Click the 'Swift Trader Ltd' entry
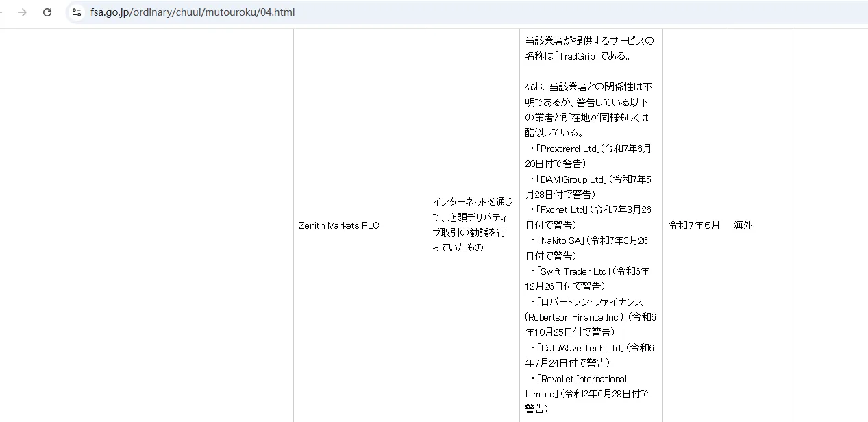The height and width of the screenshot is (422, 868). tap(574, 271)
